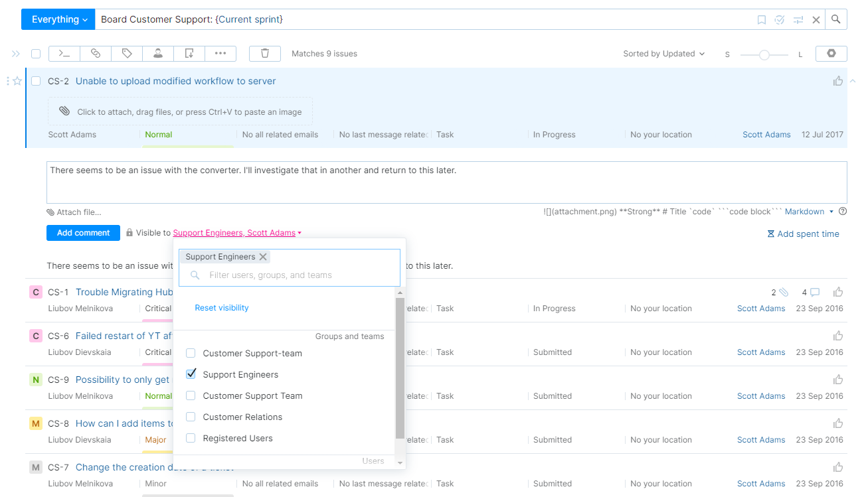Open the more actions menu in the toolbar
Viewport: 868px width, 497px height.
220,53
